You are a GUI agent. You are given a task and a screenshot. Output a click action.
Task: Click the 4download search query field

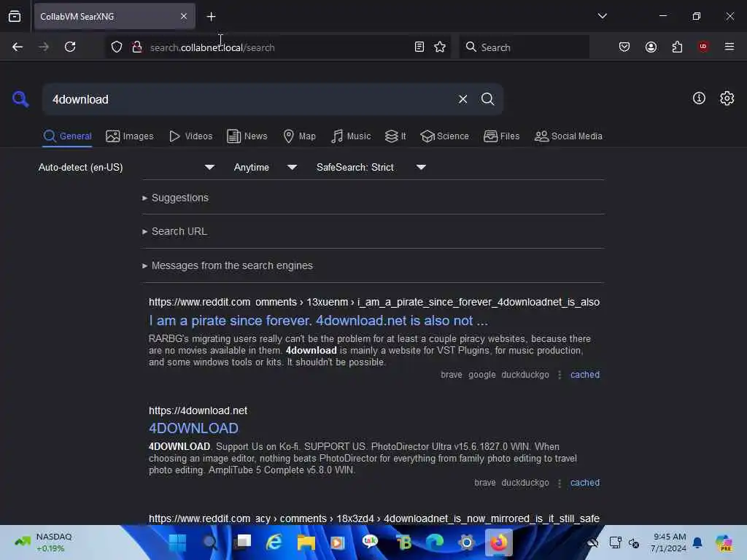point(250,99)
